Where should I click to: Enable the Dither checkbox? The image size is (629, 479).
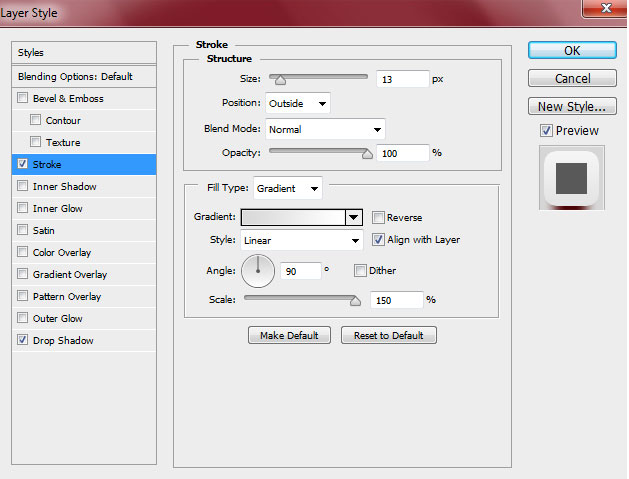tap(360, 270)
